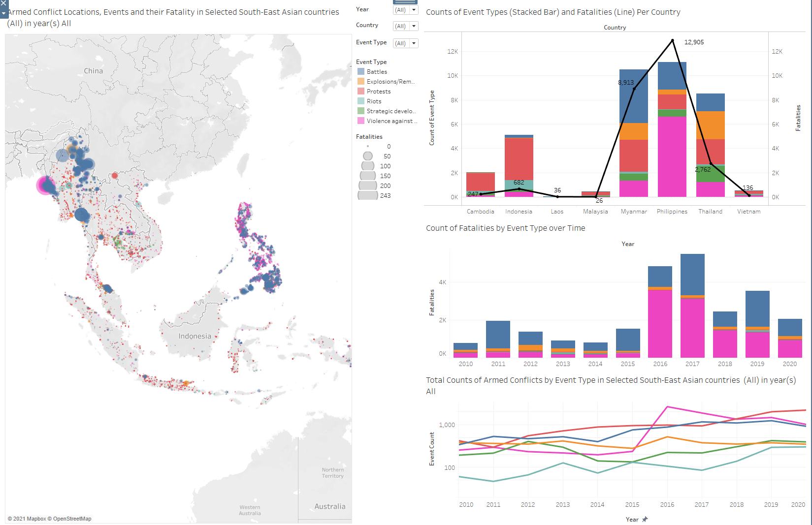This screenshot has height=525, width=812.
Task: Highlight the orange Explosions/Rem.. legend swatch
Action: point(361,81)
